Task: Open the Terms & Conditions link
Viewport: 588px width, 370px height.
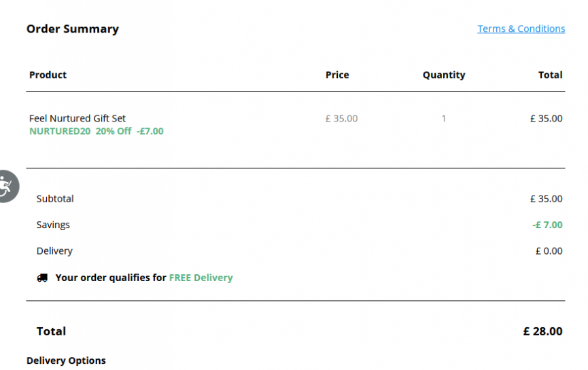Action: (521, 29)
